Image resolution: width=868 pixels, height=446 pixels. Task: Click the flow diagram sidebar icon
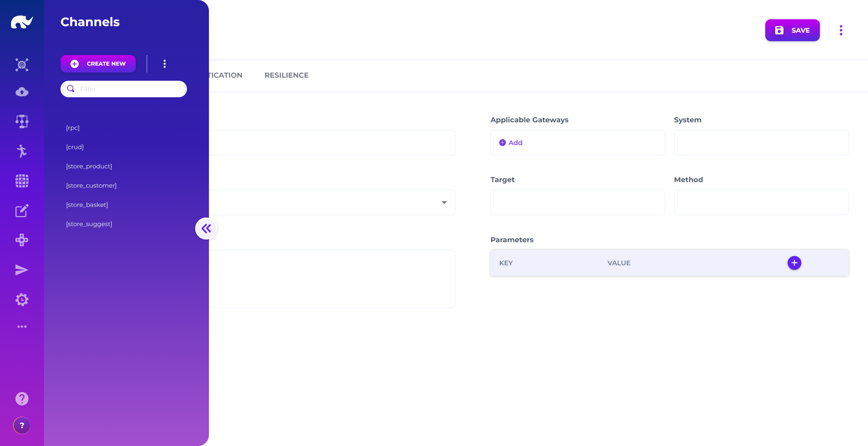[22, 121]
